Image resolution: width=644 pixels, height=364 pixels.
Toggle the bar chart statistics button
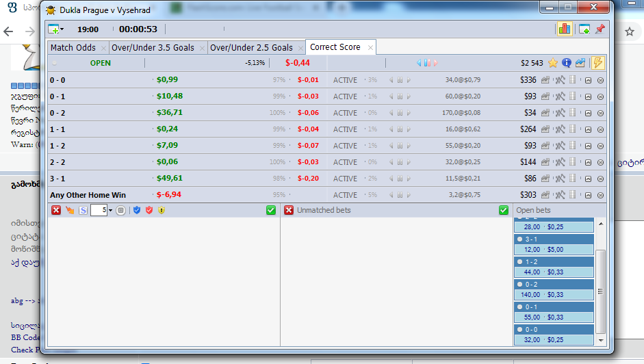(x=565, y=29)
